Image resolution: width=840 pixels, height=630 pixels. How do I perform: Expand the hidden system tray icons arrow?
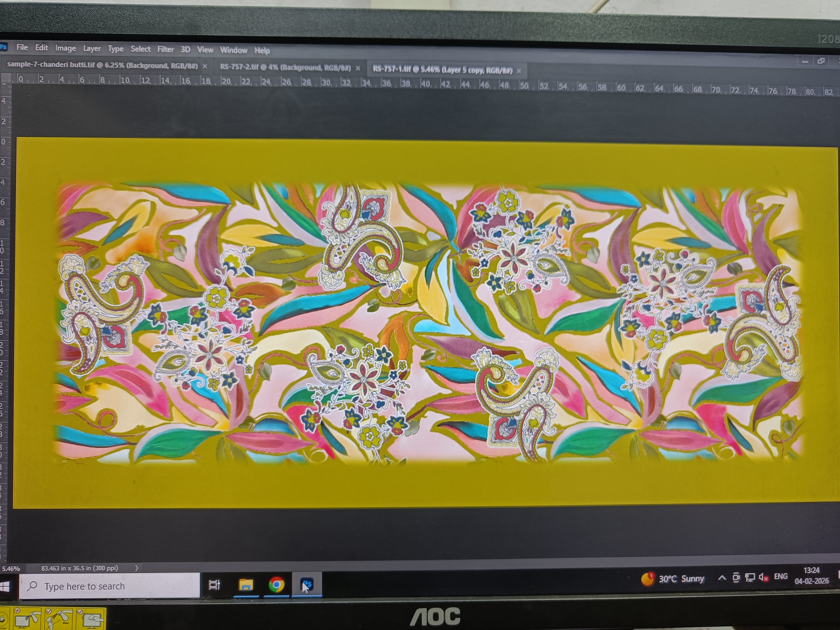click(722, 578)
